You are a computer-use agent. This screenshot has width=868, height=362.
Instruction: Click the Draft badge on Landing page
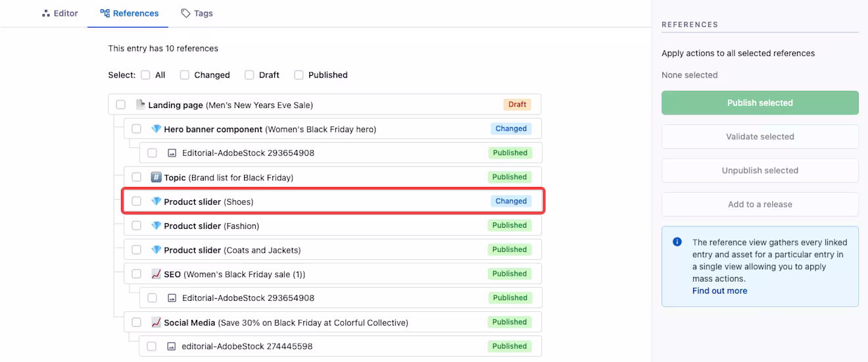(x=517, y=105)
